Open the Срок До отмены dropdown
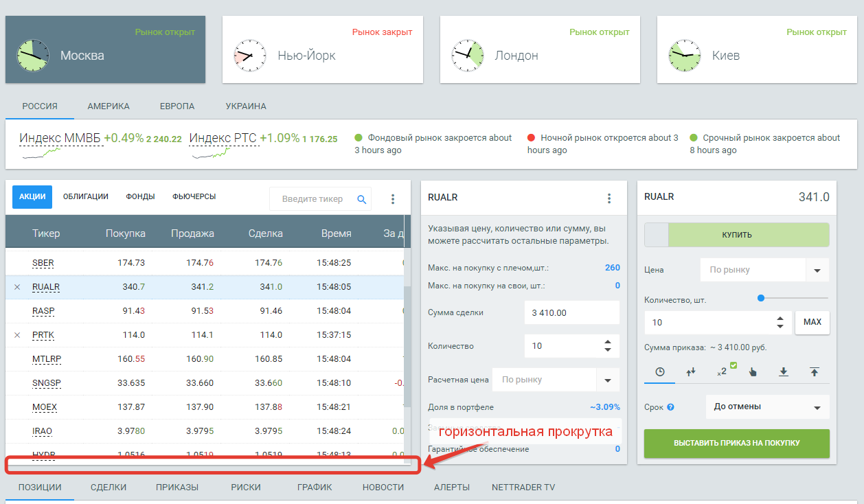This screenshot has width=864, height=504. (767, 406)
